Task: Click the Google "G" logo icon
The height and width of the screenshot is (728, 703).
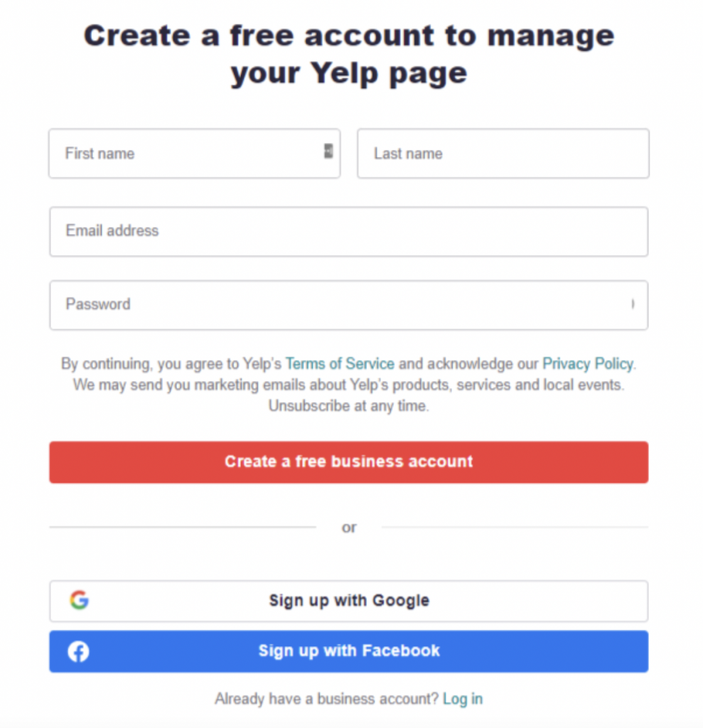Action: pyautogui.click(x=80, y=599)
